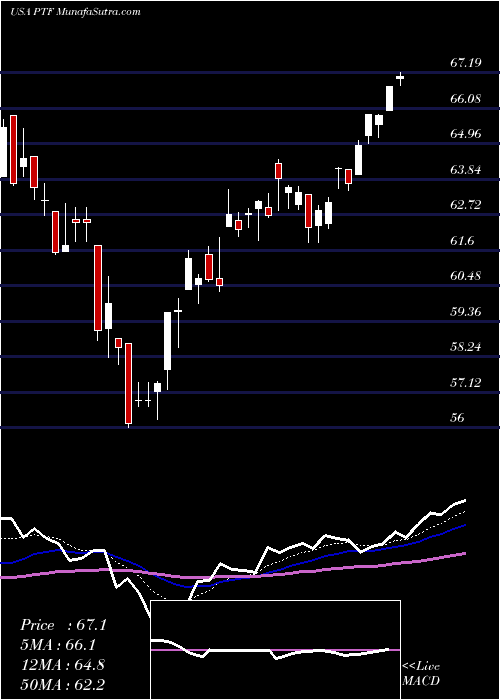
Task: Click the latest candlestick near 67.19
Action: tap(400, 79)
